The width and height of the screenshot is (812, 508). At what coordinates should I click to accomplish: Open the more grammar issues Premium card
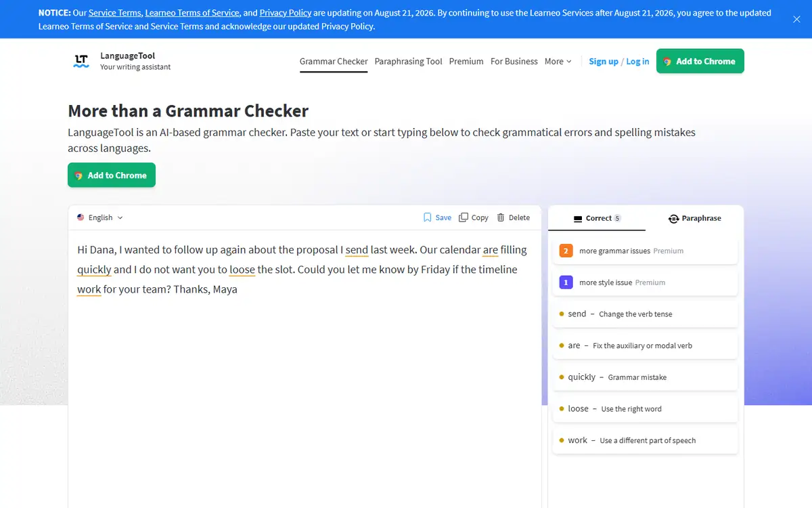click(645, 251)
